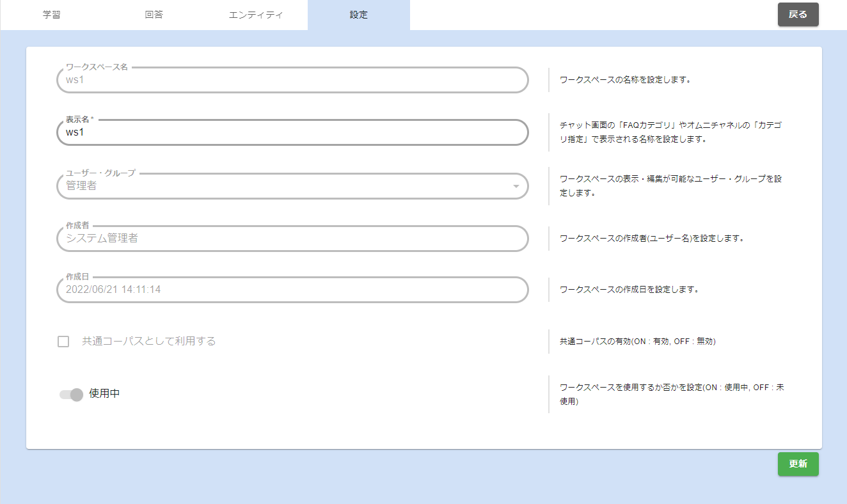
Task: Click the ワークスペースの名称を設定します description
Action: tap(625, 81)
